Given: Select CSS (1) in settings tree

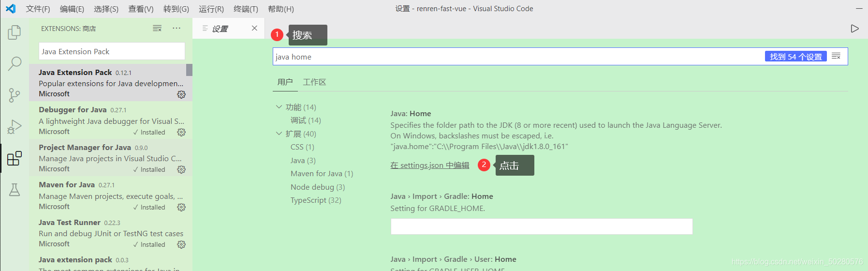Looking at the screenshot, I should (302, 147).
